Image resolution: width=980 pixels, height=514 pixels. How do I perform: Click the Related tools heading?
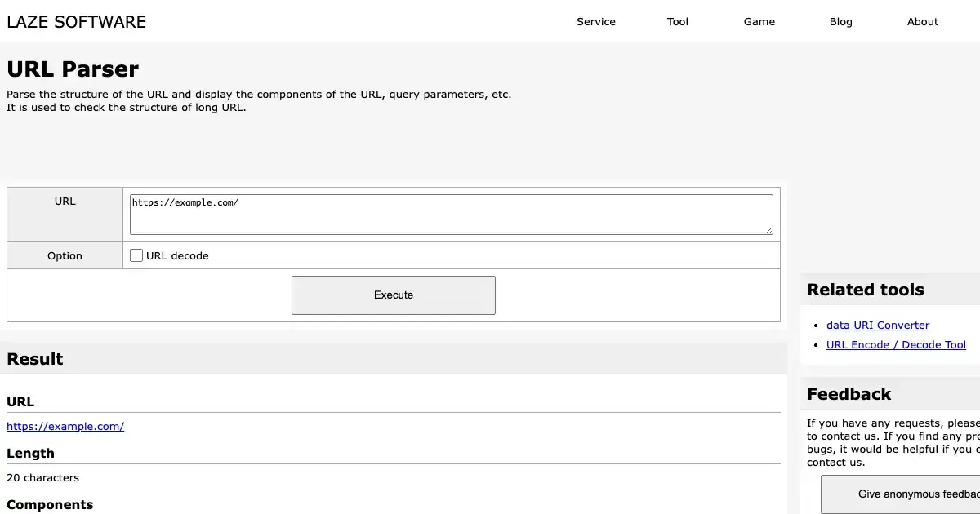(866, 290)
